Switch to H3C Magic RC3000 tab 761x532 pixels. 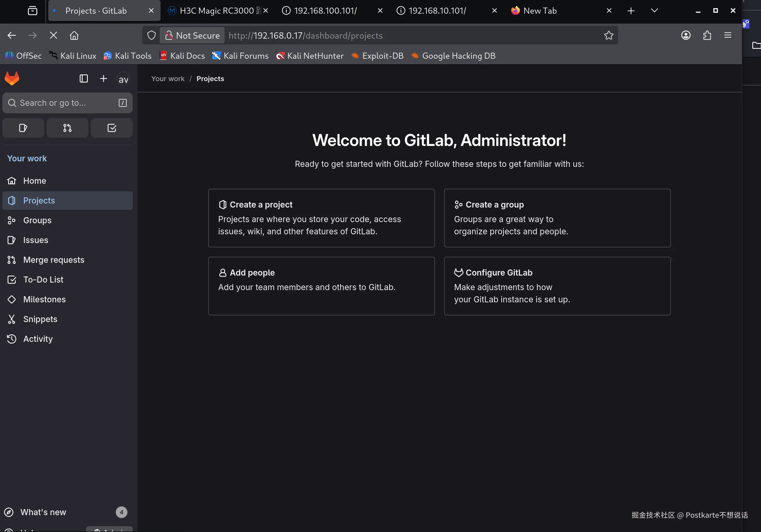pyautogui.click(x=216, y=10)
